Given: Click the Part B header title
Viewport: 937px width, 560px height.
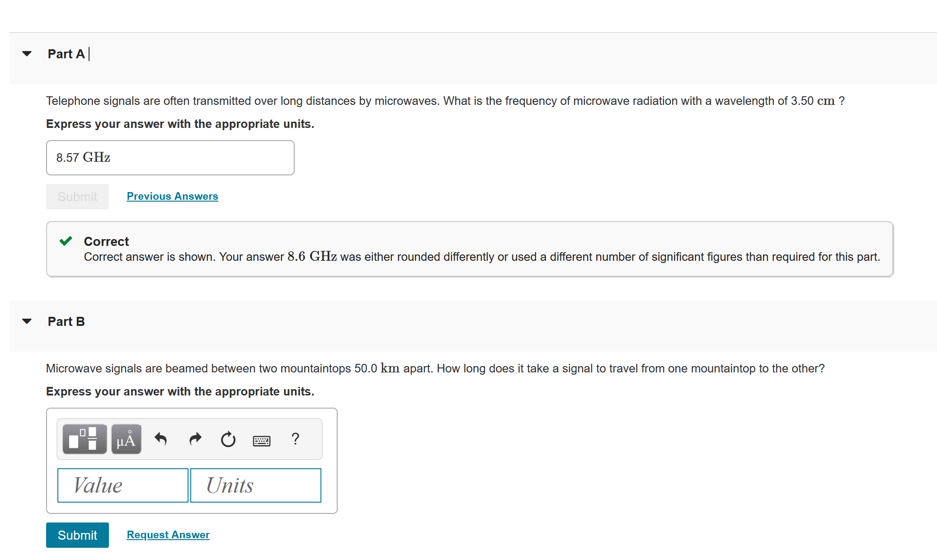Looking at the screenshot, I should click(x=66, y=321).
